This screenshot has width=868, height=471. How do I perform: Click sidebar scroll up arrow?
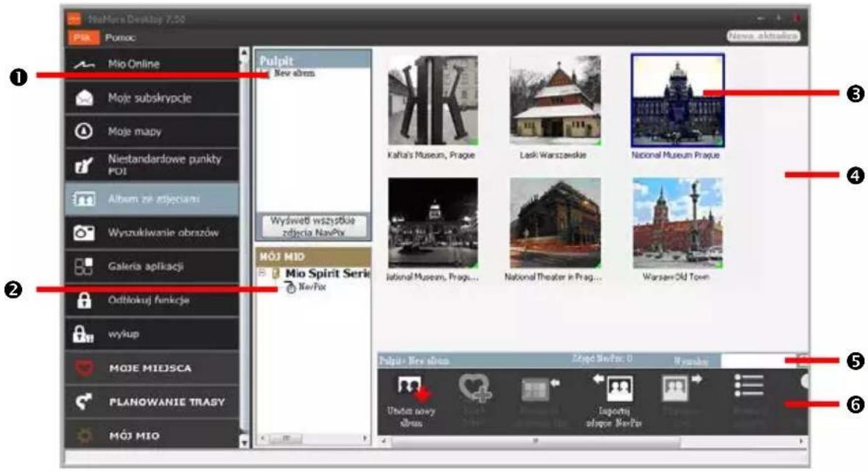(244, 53)
